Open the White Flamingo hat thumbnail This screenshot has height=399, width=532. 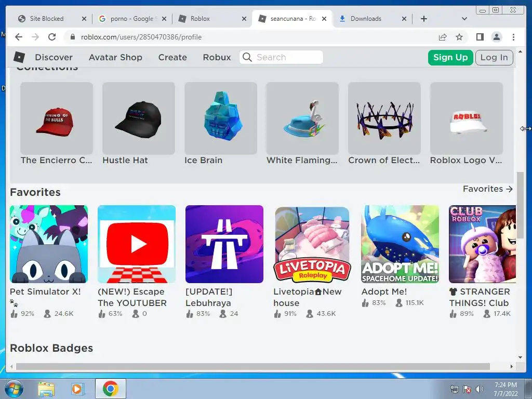click(302, 118)
